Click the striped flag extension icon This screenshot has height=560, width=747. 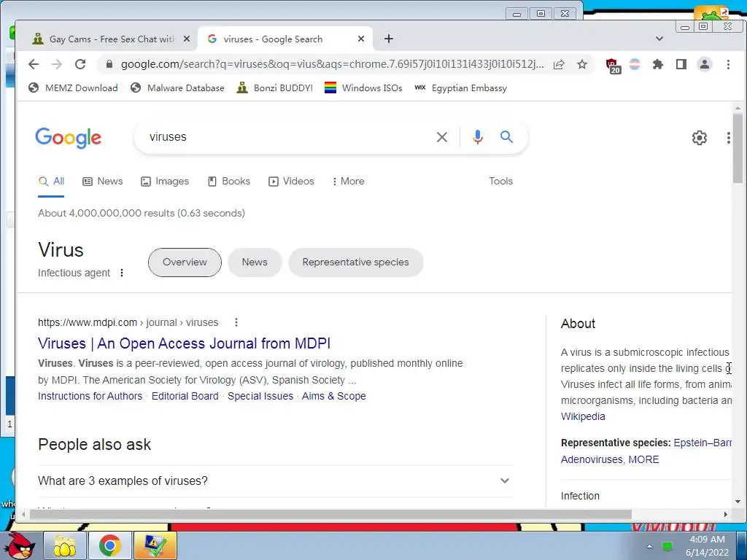635,64
